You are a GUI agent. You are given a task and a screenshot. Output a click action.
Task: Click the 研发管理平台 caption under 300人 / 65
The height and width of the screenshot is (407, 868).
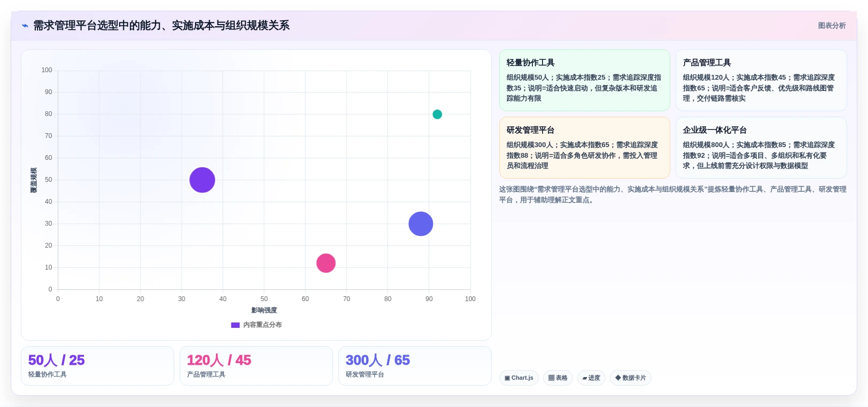(x=365, y=374)
